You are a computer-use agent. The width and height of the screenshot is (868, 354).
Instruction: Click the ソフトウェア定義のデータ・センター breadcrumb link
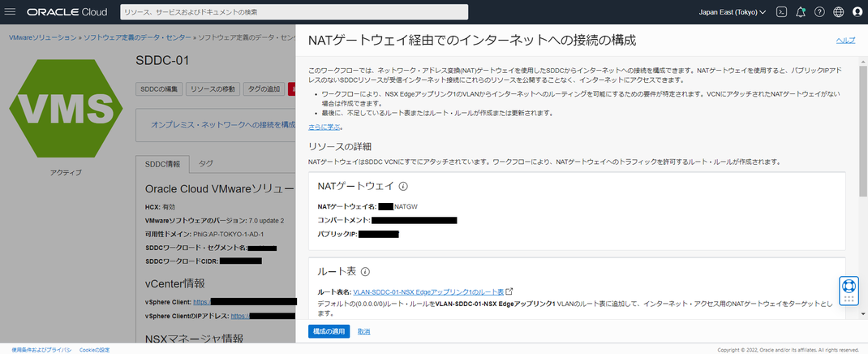point(137,37)
